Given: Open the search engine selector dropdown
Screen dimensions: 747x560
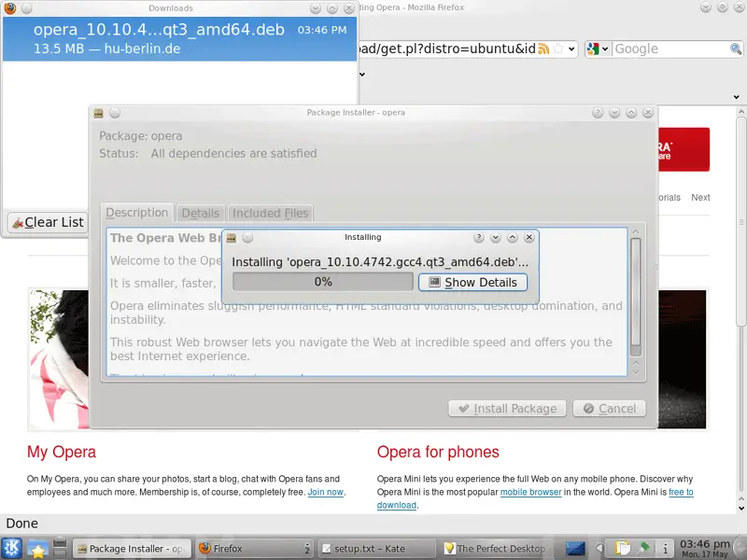Looking at the screenshot, I should (x=605, y=49).
